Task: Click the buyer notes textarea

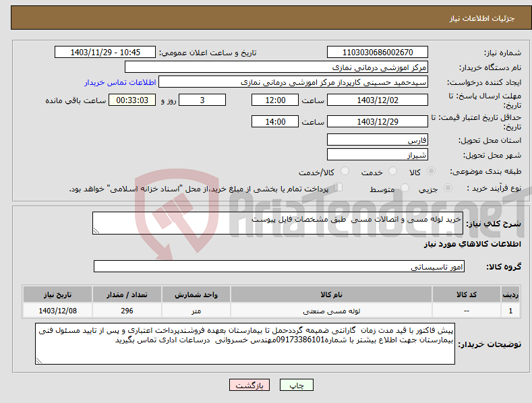Action: click(245, 344)
